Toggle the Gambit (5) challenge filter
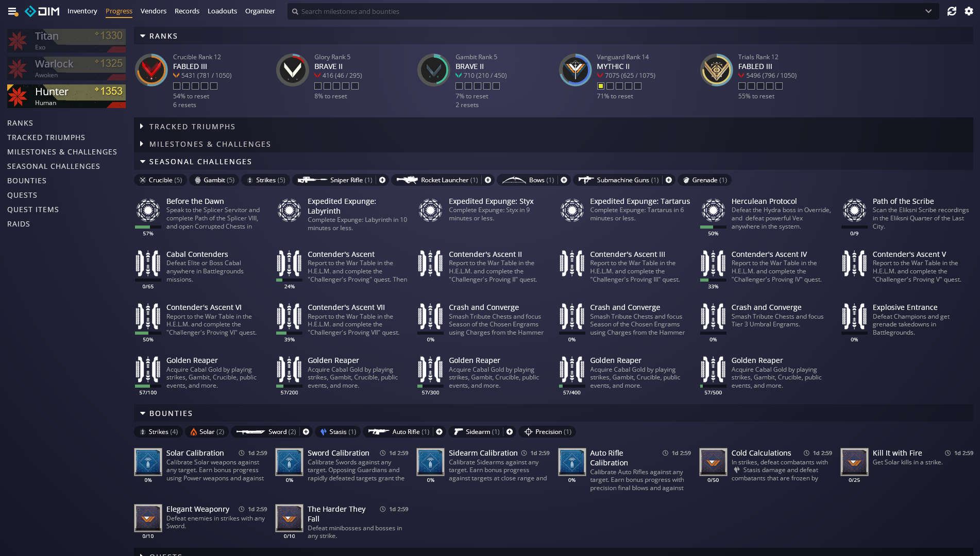Viewport: 980px width, 556px height. 214,180
